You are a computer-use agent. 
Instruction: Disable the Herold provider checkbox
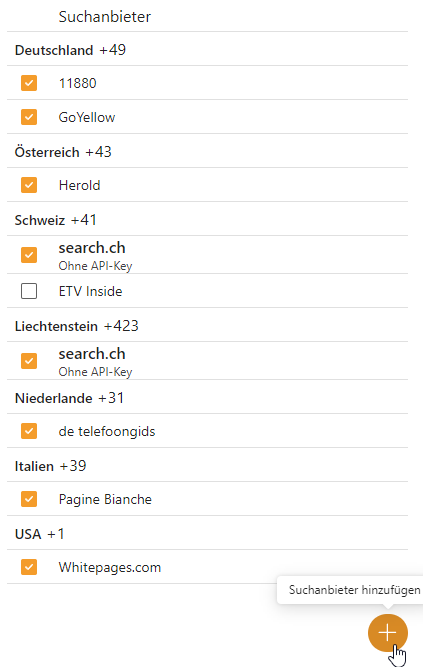coord(29,185)
